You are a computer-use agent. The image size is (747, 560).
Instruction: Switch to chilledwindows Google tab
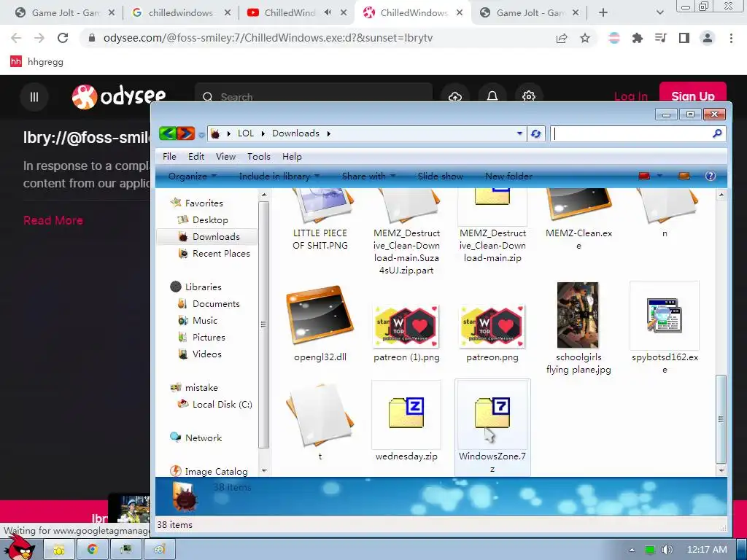click(x=181, y=13)
